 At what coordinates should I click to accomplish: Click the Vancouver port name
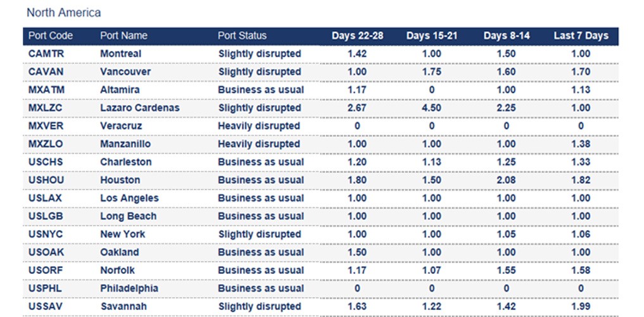(125, 72)
